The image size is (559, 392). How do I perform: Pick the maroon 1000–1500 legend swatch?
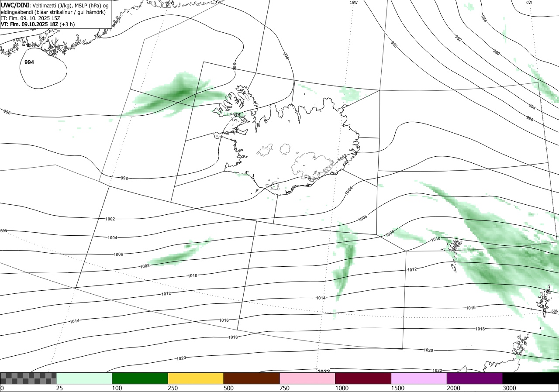[363, 378]
